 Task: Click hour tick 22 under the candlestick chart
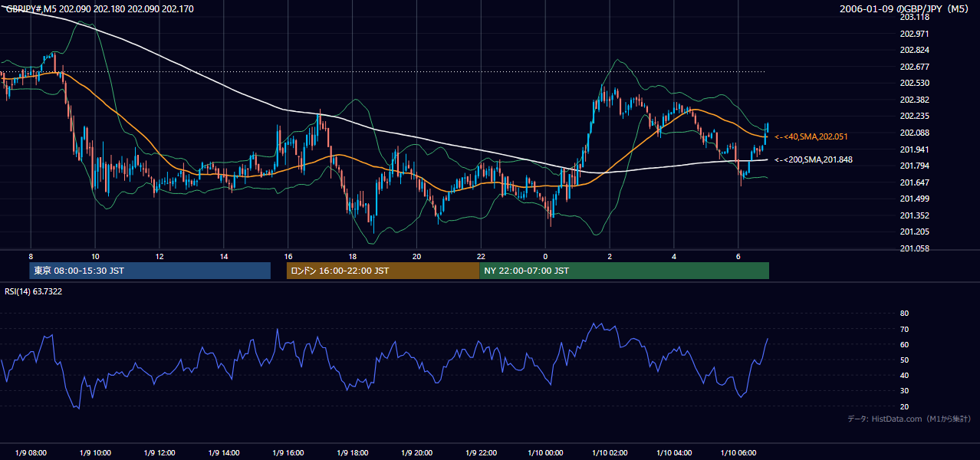click(482, 256)
